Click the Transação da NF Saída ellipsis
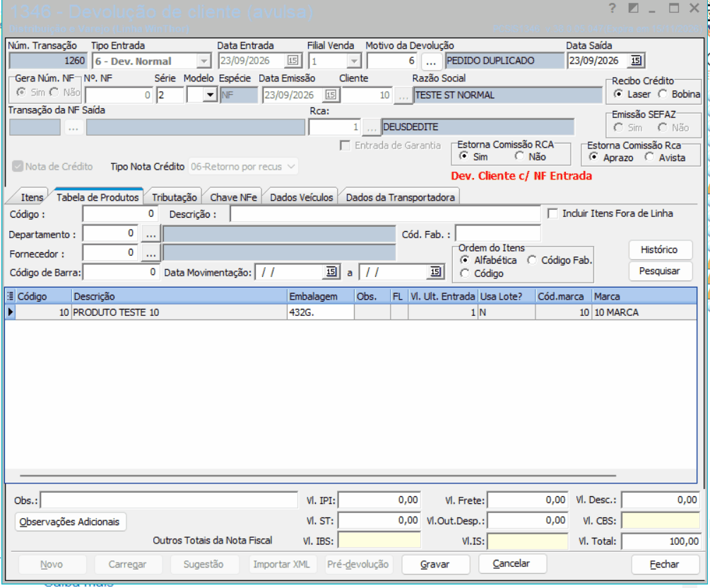 [73, 127]
